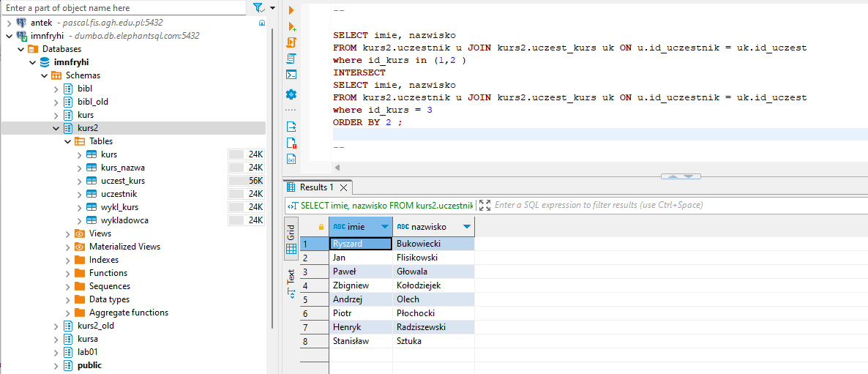
Task: Click the Databases folder icon
Action: [33, 49]
